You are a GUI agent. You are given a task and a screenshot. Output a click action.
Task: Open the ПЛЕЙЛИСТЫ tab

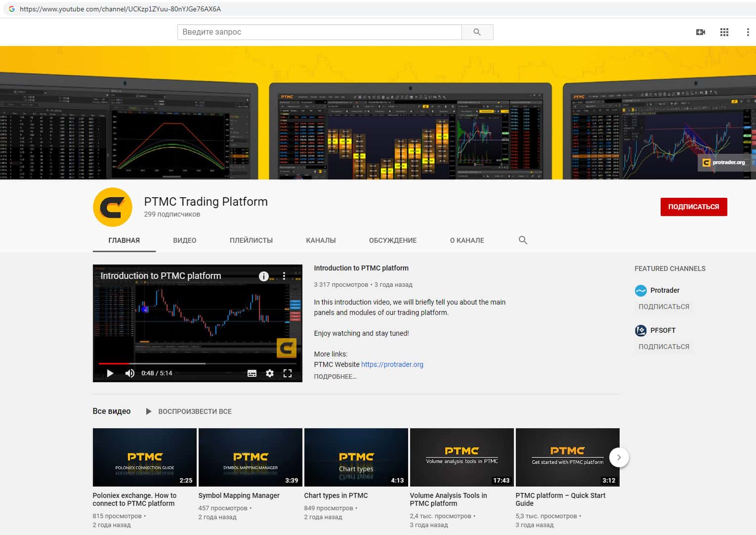[251, 241]
